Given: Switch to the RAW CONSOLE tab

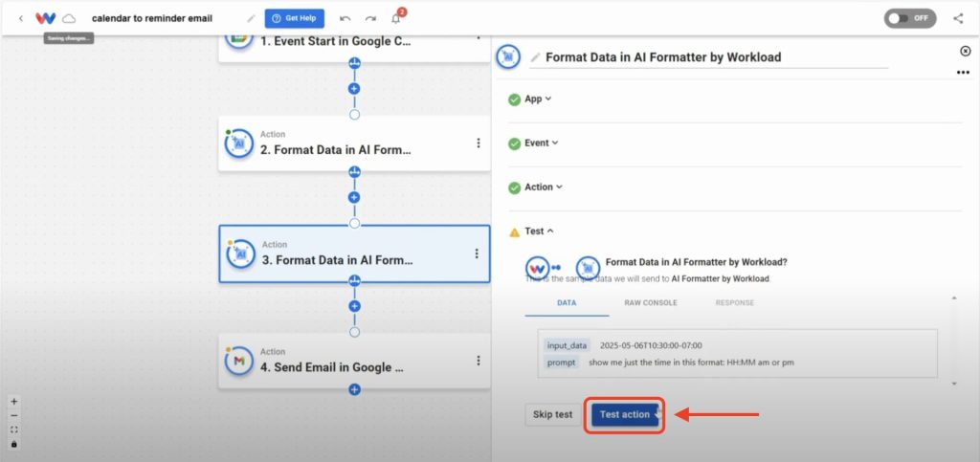Looking at the screenshot, I should [651, 303].
